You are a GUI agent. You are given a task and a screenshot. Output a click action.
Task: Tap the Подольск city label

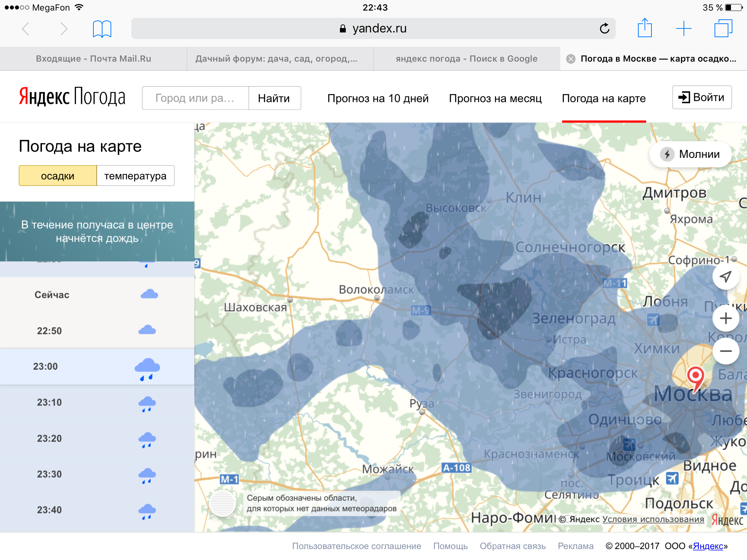[x=679, y=503]
